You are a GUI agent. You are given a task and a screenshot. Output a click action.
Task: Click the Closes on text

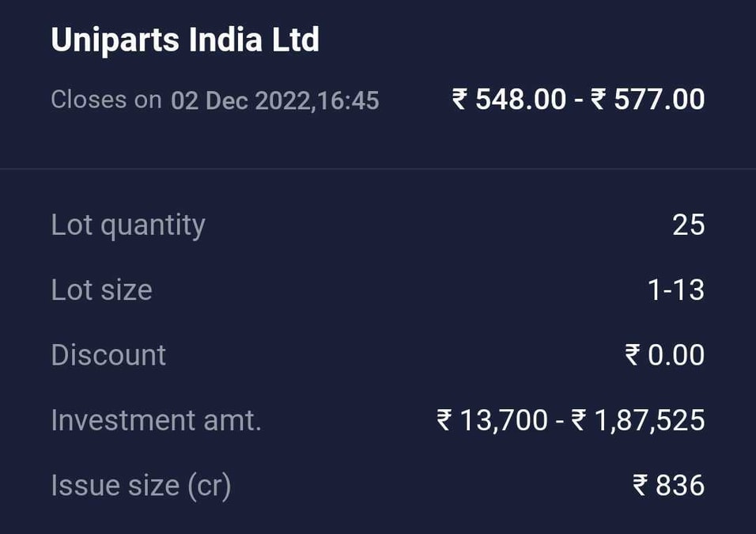coord(105,100)
